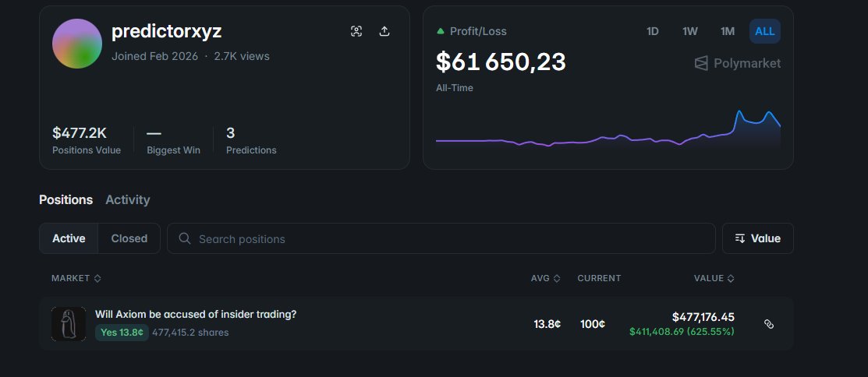The image size is (868, 377).
Task: Open 'Will Axiom be accused of insider trading?' market
Action: coord(196,314)
